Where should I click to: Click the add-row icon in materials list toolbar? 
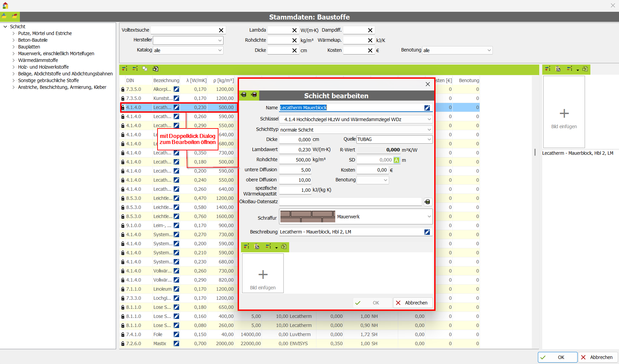click(125, 69)
